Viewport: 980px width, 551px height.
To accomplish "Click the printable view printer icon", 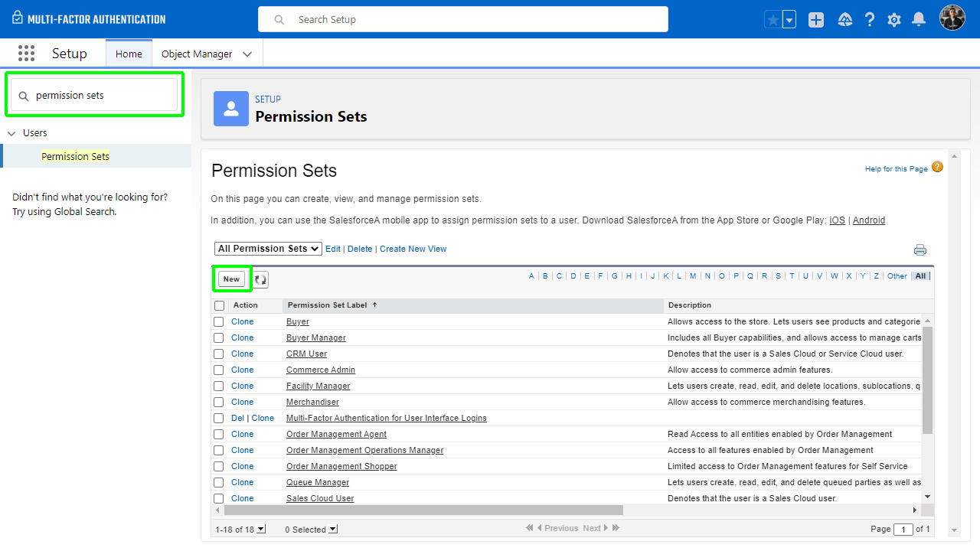I will click(x=920, y=249).
